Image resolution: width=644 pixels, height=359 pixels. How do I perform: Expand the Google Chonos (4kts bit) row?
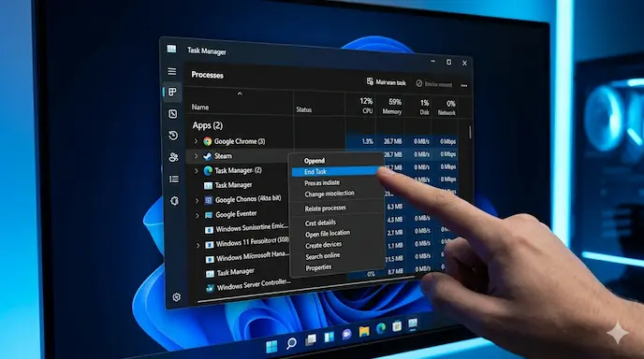(197, 201)
